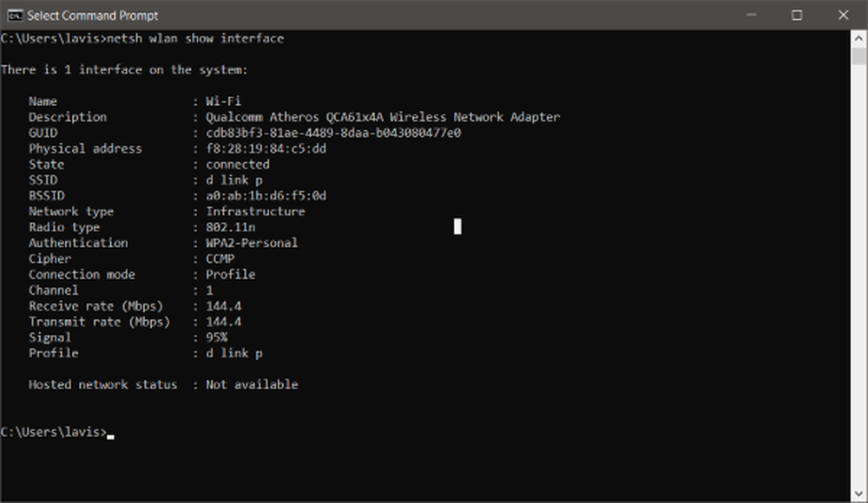
Task: Click the physical address f8:28:19:84:c5:dd
Action: (x=266, y=148)
